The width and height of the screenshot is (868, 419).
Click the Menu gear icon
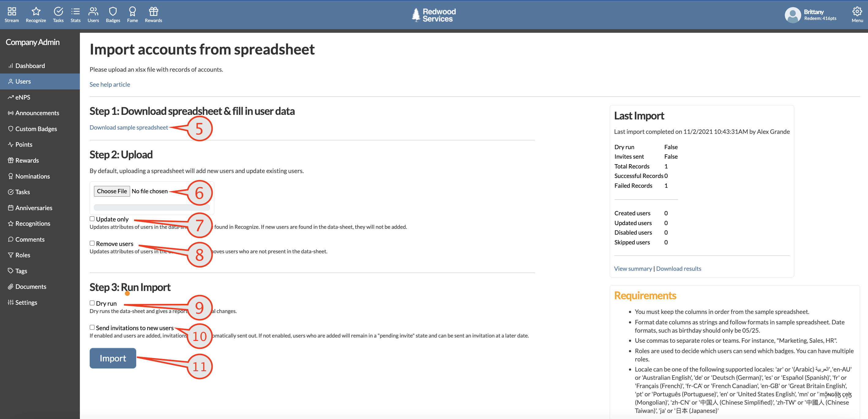857,11
